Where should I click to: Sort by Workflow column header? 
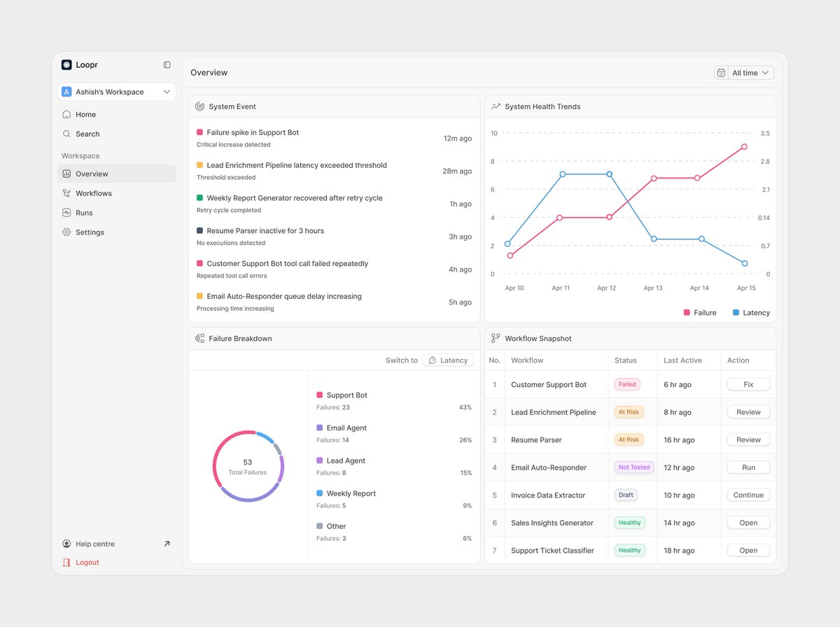(x=527, y=360)
